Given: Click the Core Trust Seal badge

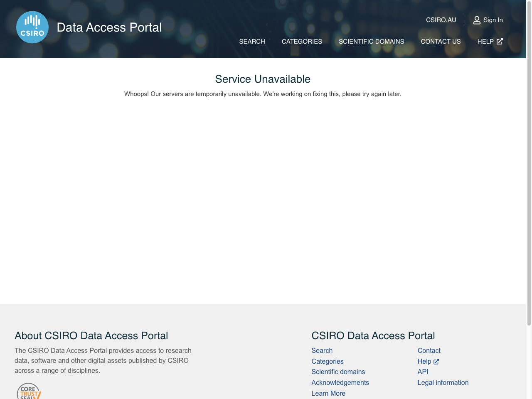Looking at the screenshot, I should point(29,392).
